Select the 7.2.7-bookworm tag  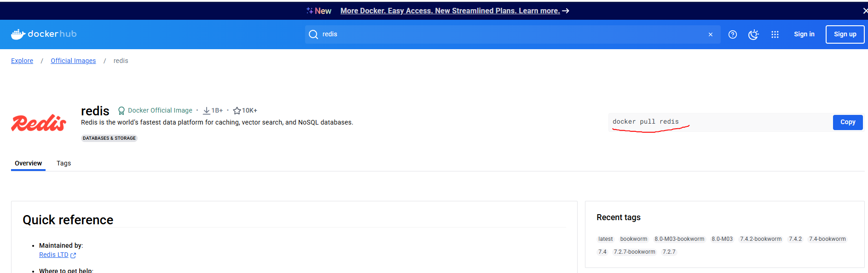(x=634, y=252)
